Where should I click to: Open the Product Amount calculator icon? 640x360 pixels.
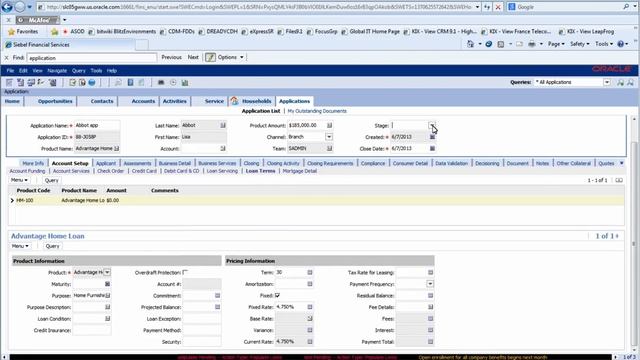pos(329,125)
